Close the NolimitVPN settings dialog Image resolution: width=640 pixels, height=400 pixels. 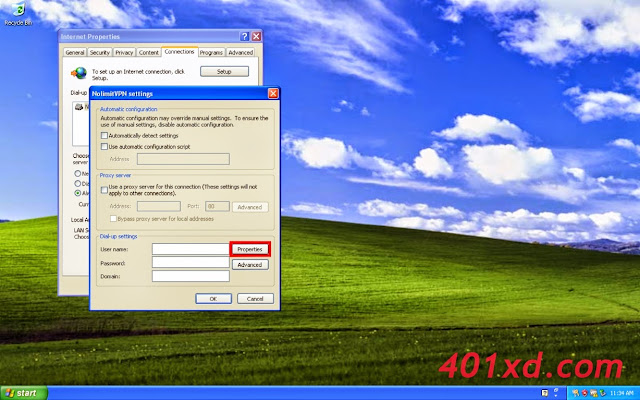click(273, 93)
